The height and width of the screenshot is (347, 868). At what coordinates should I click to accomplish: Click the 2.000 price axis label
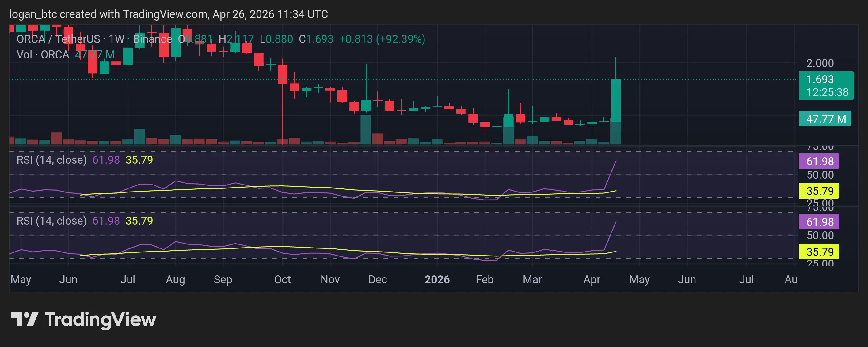point(820,63)
